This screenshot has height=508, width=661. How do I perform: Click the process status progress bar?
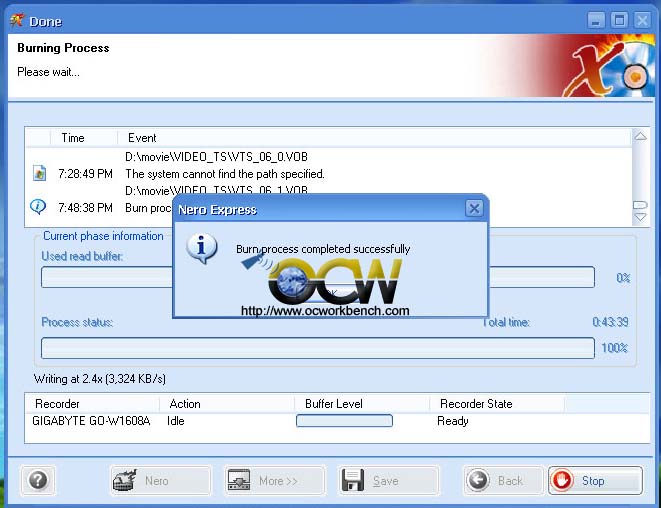tap(318, 348)
